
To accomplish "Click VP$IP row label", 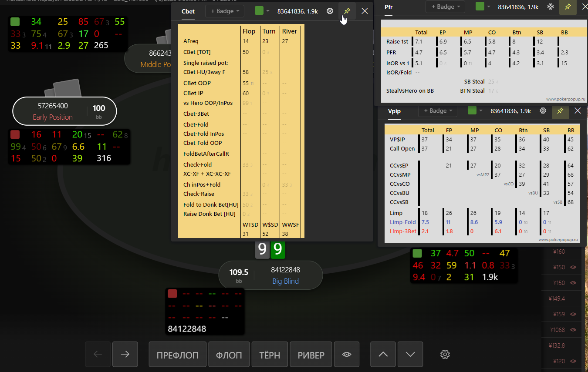I will click(397, 139).
